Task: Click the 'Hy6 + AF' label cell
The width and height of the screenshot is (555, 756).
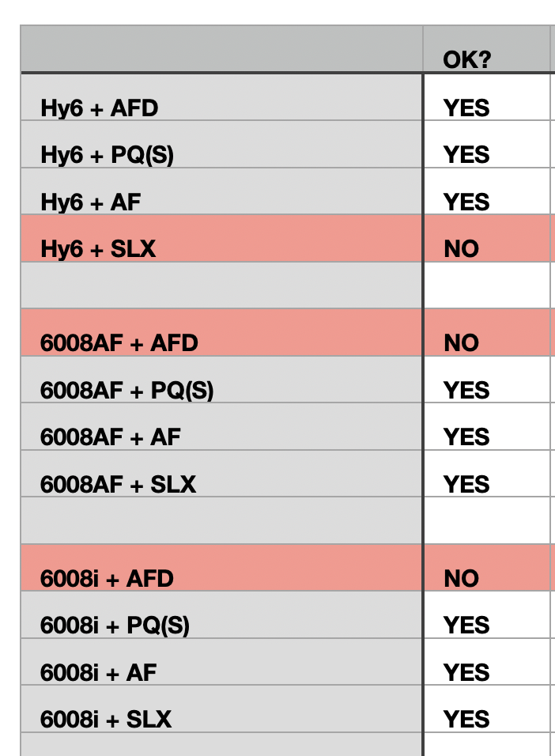Action: tap(221, 202)
